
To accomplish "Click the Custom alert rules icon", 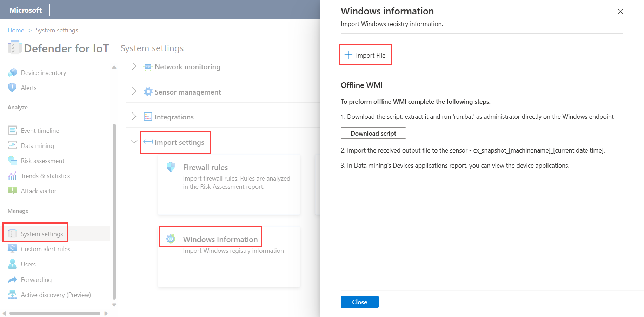I will pos(12,249).
